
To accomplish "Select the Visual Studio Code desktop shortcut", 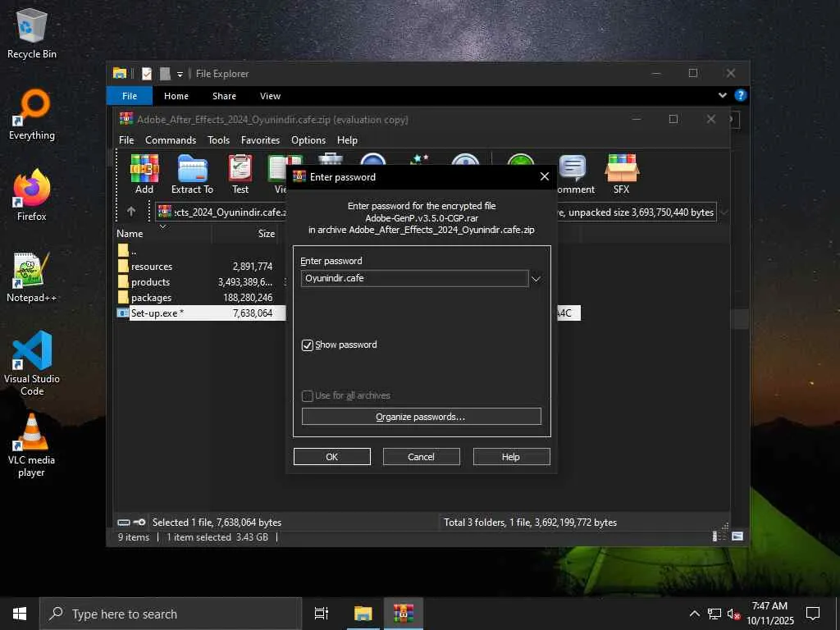I will coord(32,363).
